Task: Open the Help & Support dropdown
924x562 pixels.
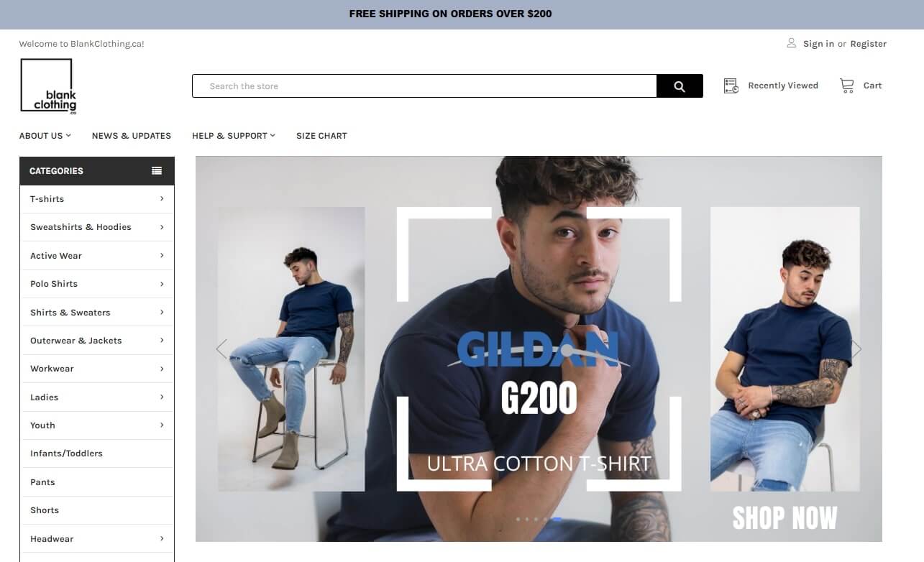Action: (234, 136)
